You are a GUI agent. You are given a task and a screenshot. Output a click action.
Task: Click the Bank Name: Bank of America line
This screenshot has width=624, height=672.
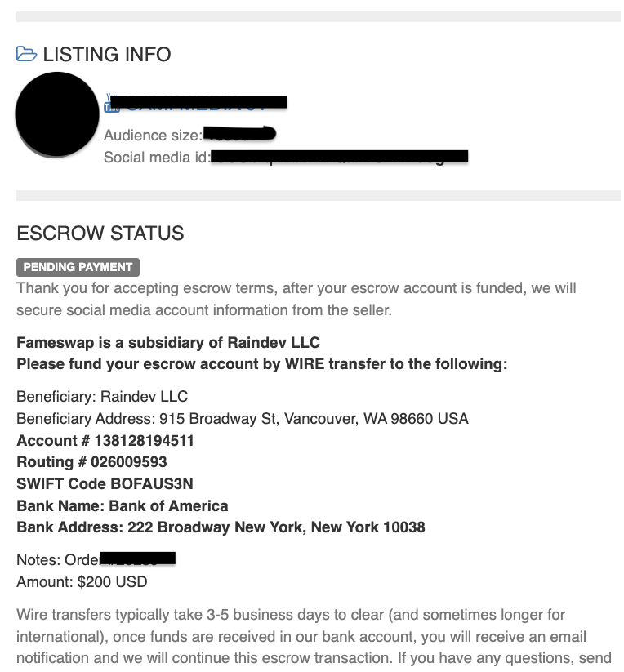pyautogui.click(x=123, y=505)
